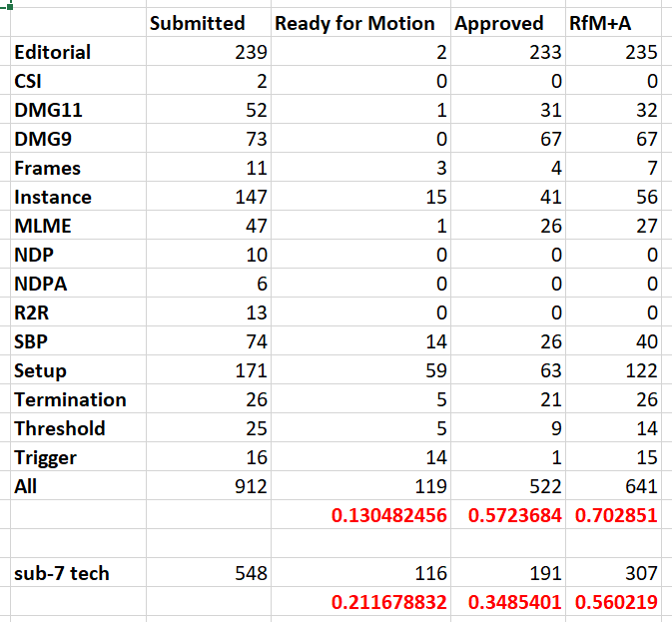Screen dimensions: 672x622
Task: Select red ratio cell 0.702851
Action: (613, 514)
